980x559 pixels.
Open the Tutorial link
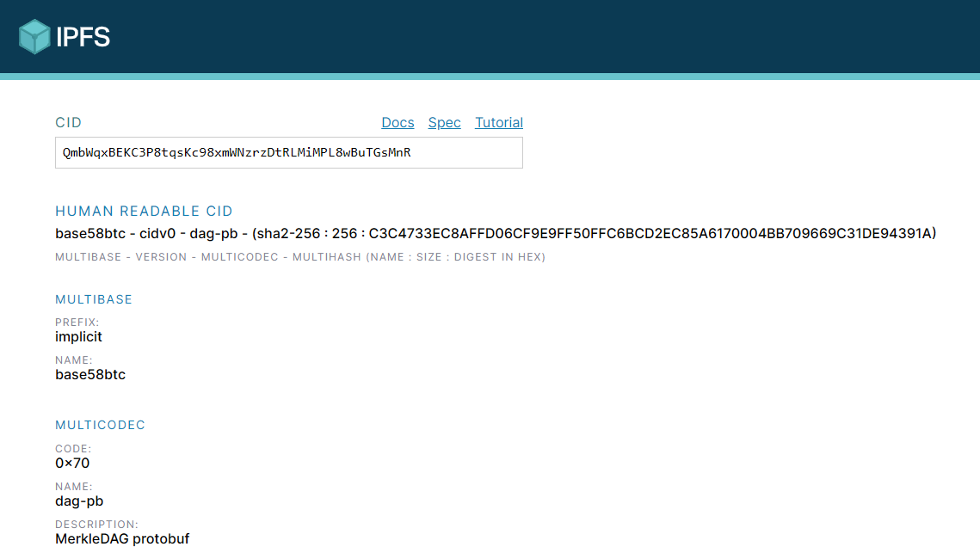click(x=499, y=123)
